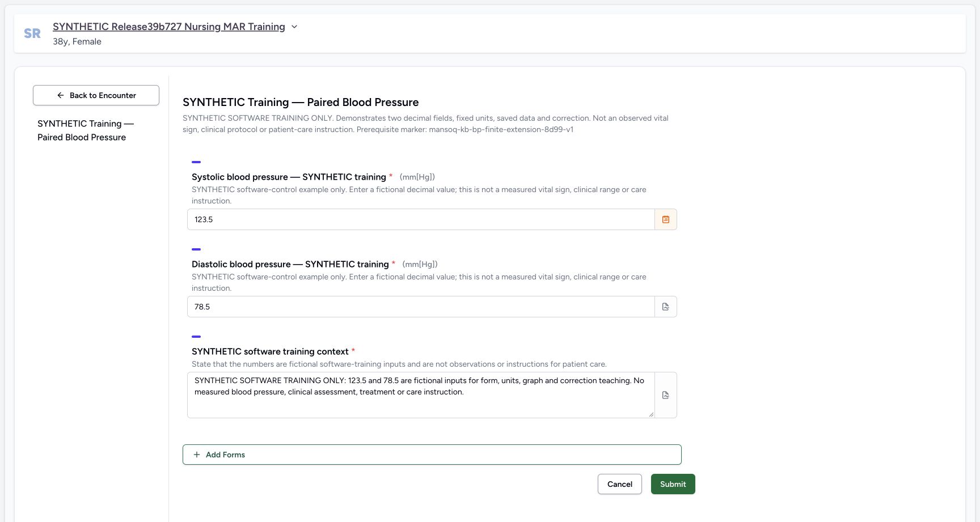Click the resize handle of the text area
980x522 pixels.
[x=651, y=414]
